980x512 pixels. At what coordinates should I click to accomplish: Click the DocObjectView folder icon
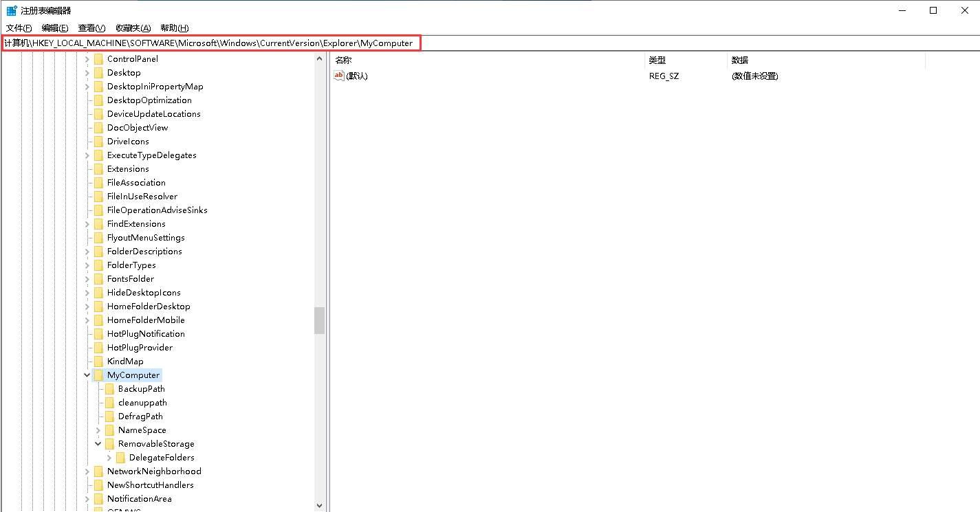pyautogui.click(x=98, y=128)
